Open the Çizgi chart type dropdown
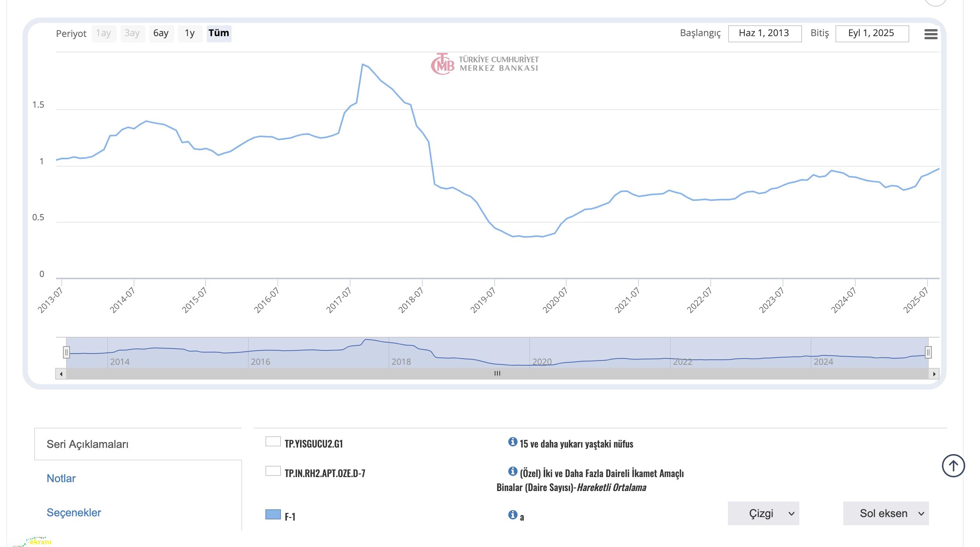This screenshot has height=547, width=980. tap(763, 513)
